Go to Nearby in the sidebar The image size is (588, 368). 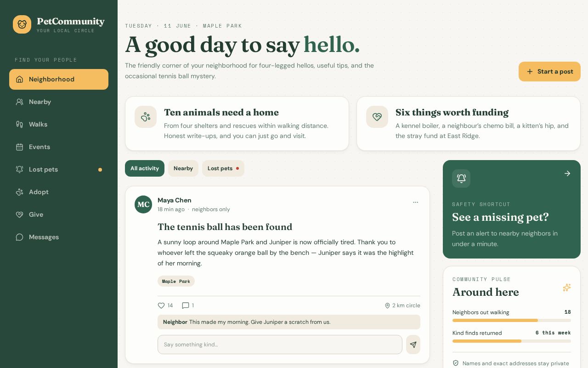point(59,102)
